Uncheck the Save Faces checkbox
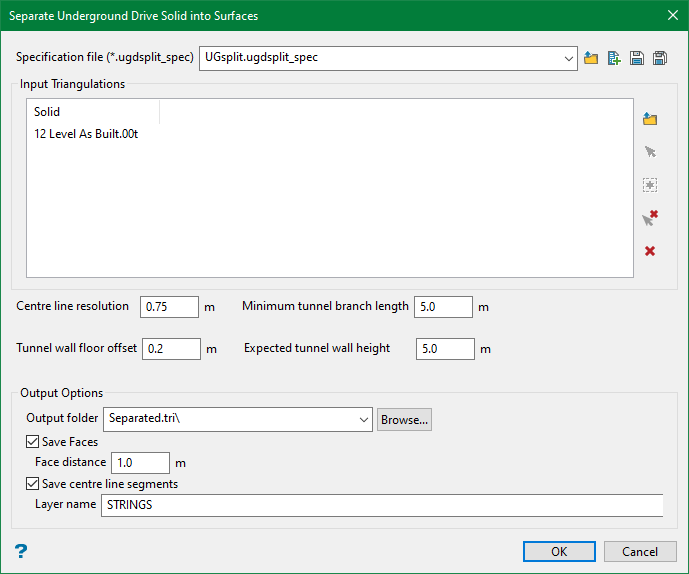Viewport: 689px width, 574px height. point(33,442)
